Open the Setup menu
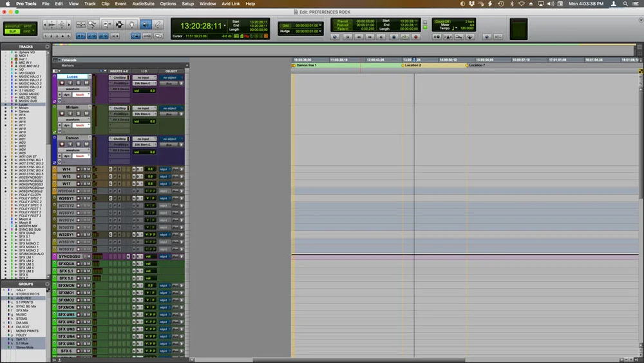 point(187,4)
